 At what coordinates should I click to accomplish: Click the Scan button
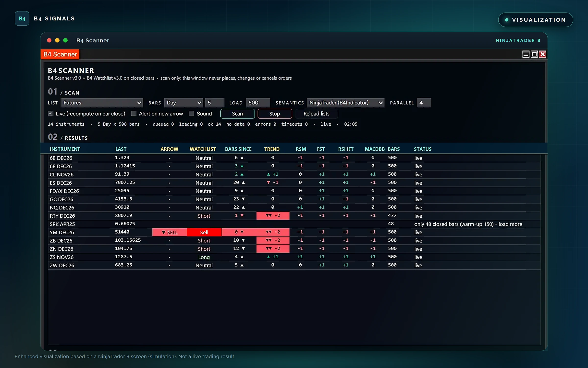point(237,114)
